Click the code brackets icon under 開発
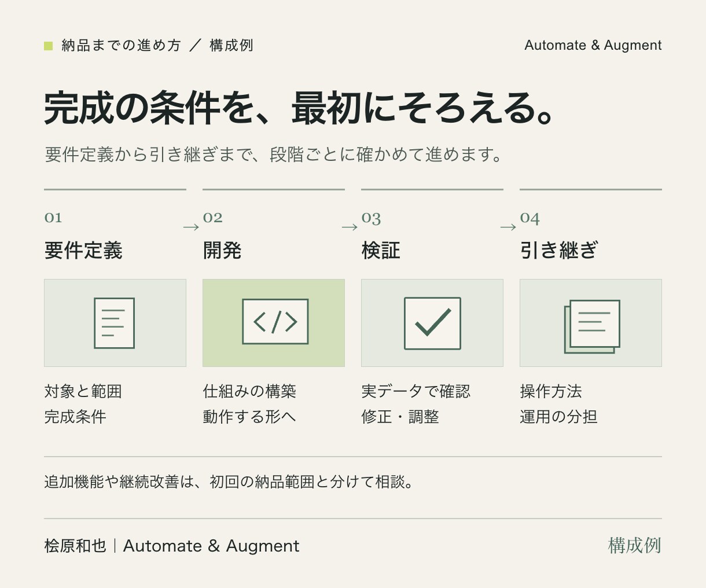Image resolution: width=706 pixels, height=588 pixels. pyautogui.click(x=275, y=322)
